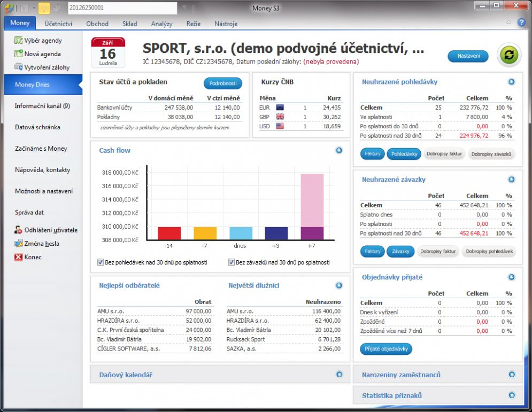Expand the Statistika příznaků panel

pos(512,395)
